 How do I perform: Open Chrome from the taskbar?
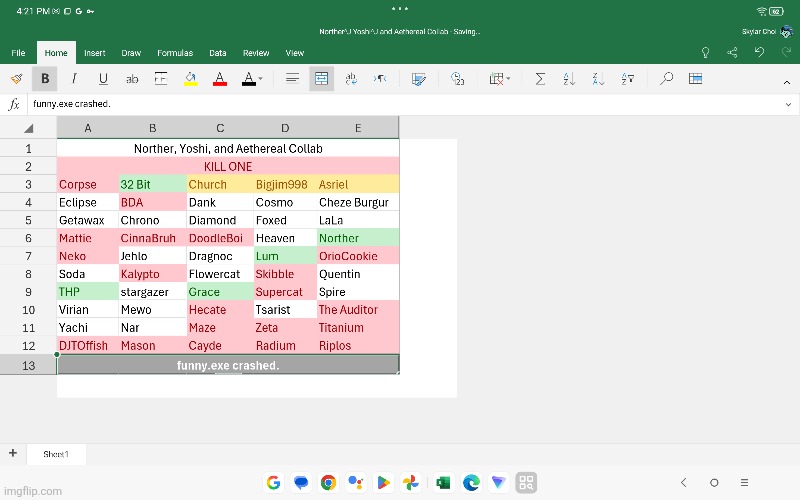[x=328, y=482]
